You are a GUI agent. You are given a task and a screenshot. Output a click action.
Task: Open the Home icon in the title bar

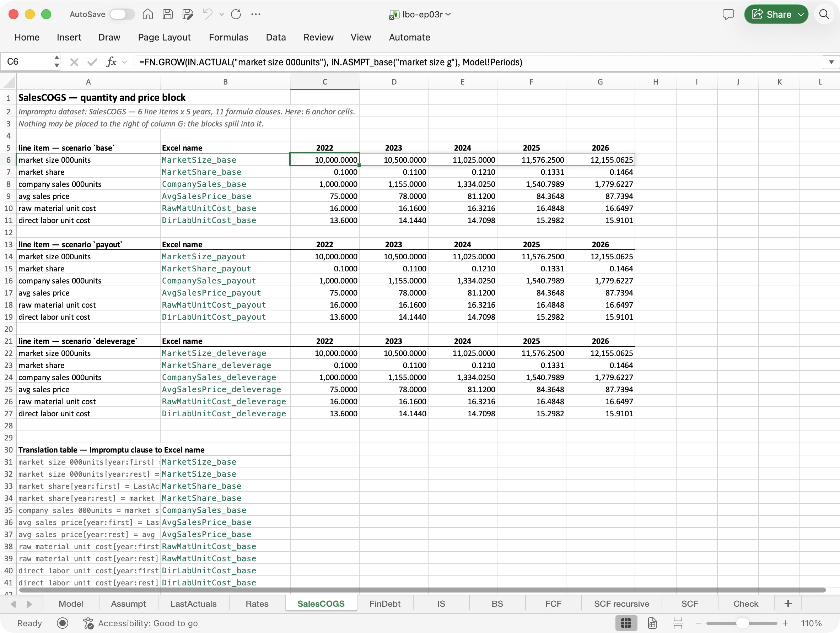tap(148, 15)
